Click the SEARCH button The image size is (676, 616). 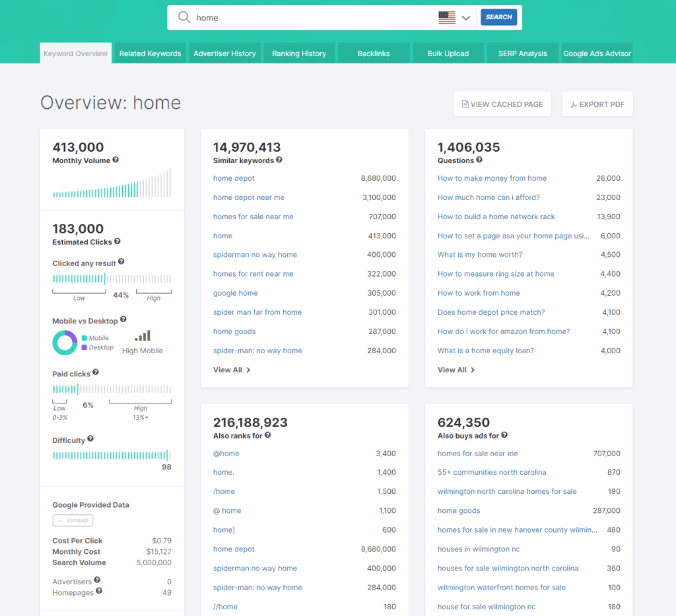[x=498, y=17]
